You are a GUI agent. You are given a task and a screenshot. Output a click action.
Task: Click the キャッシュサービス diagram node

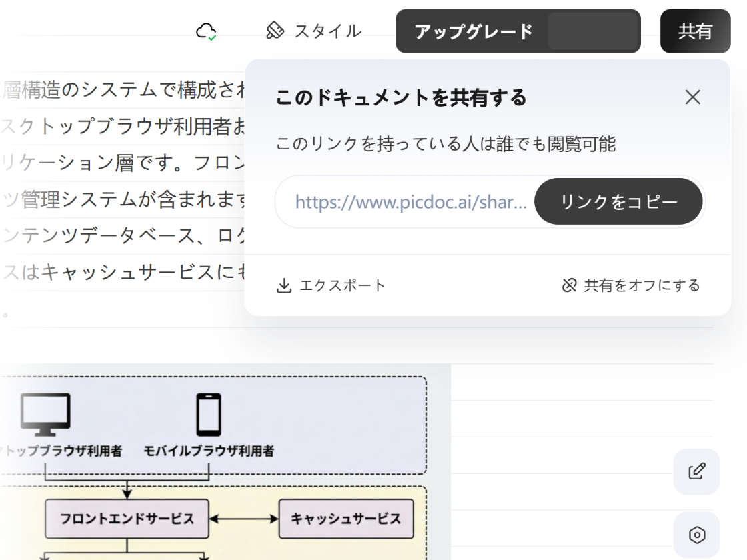coord(345,518)
